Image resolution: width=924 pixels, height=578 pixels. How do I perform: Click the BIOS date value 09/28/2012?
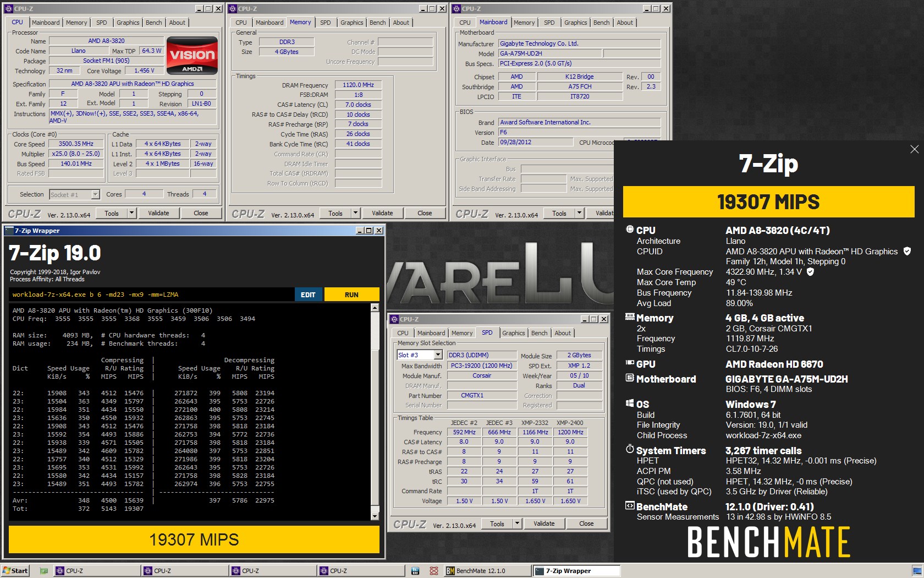pyautogui.click(x=536, y=142)
